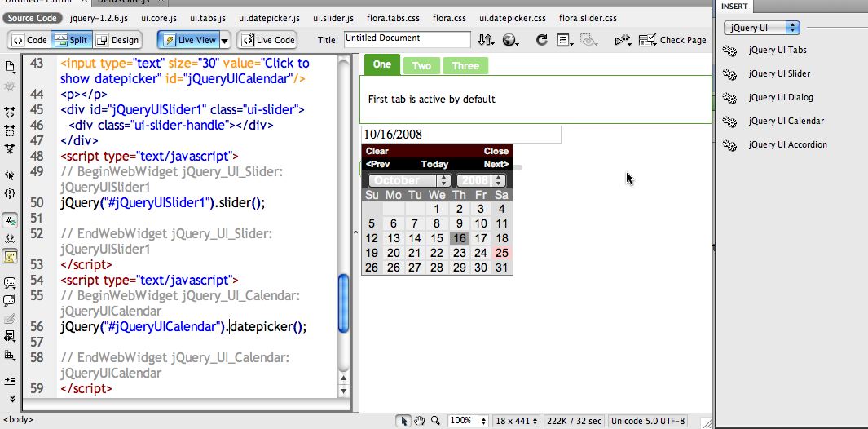
Task: Open the October month dropdown in datepicker
Action: click(x=408, y=180)
